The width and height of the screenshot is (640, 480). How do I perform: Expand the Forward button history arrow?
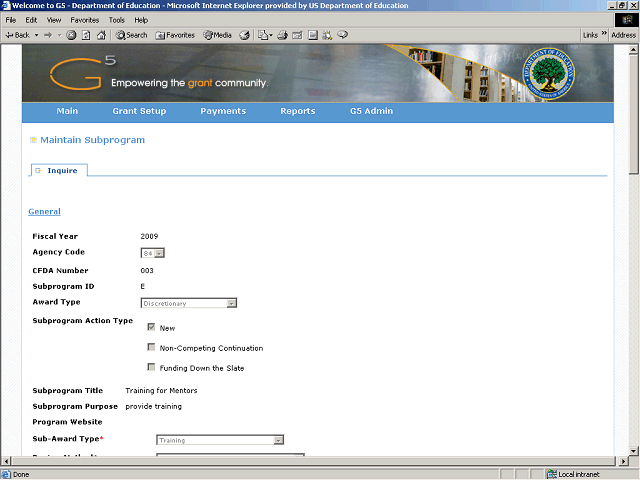click(60, 35)
